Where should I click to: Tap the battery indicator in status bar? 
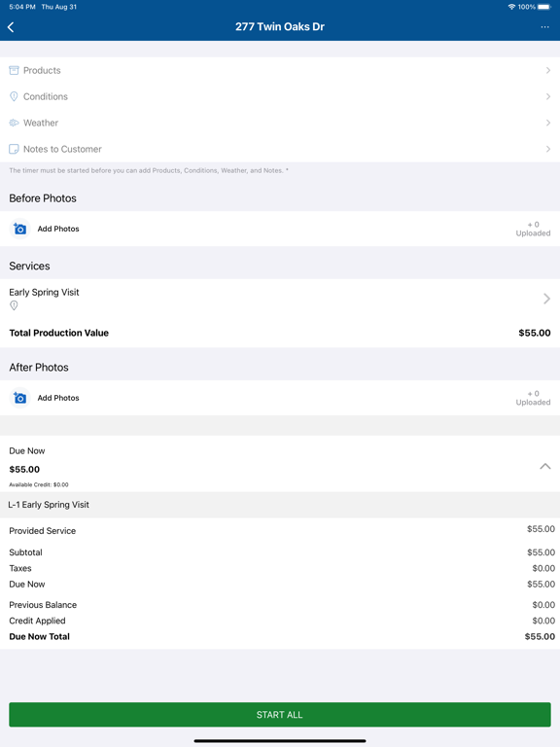(x=544, y=7)
